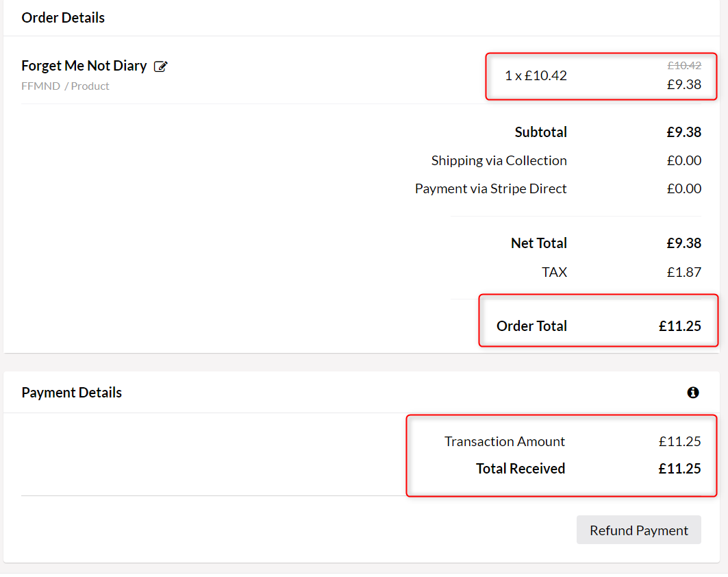Click the Total Received value £11.25

pos(679,469)
